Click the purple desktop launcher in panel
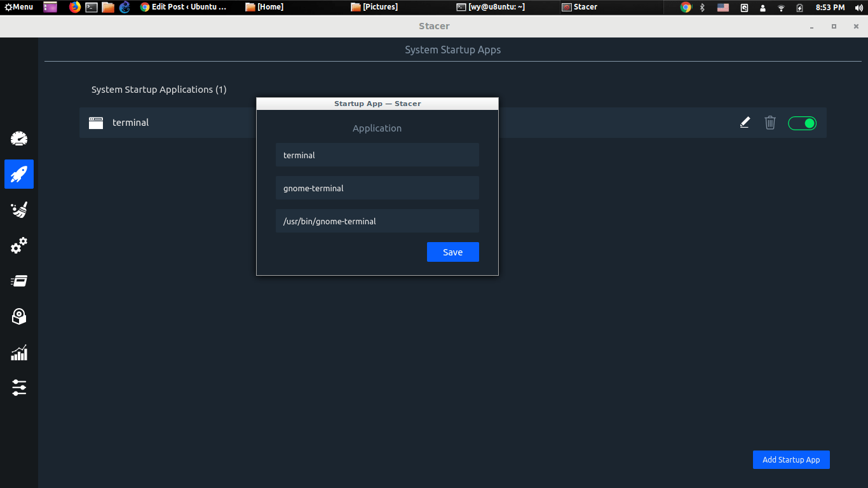The height and width of the screenshot is (488, 868). tap(50, 7)
